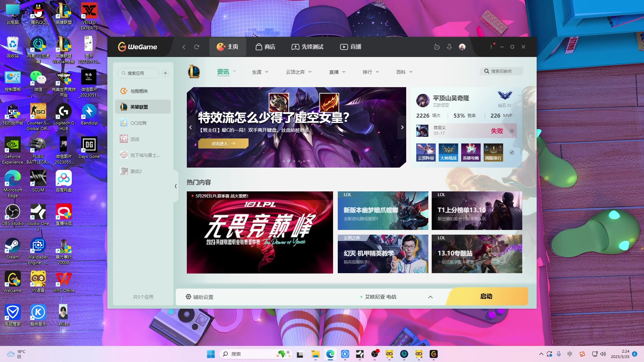Open the 英雄攻略 guide shortcut
Image resolution: width=644 pixels, height=362 pixels.
click(471, 153)
